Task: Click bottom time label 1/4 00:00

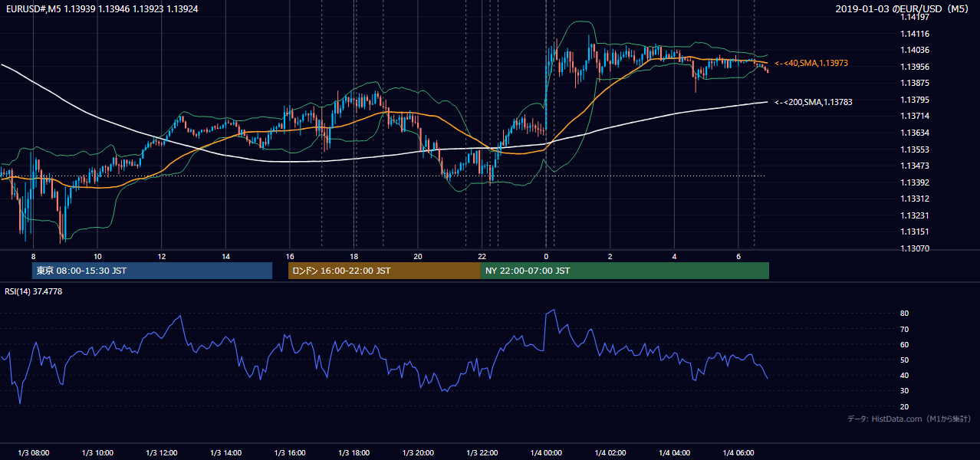Action: coord(546,453)
